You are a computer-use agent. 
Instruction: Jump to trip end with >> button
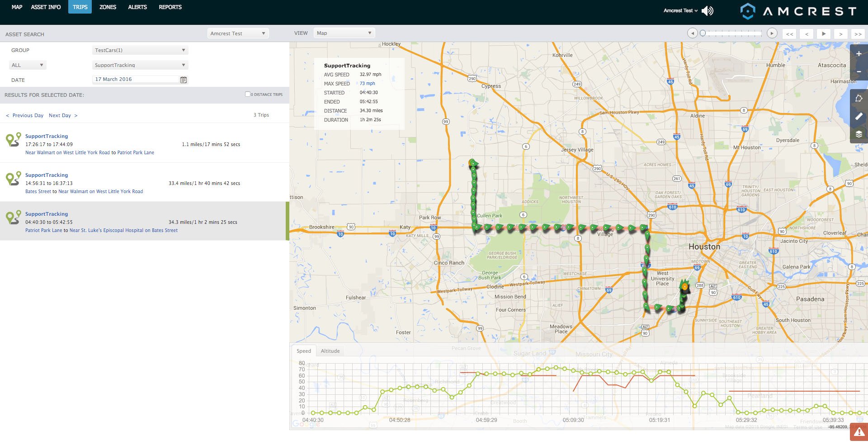tap(858, 34)
